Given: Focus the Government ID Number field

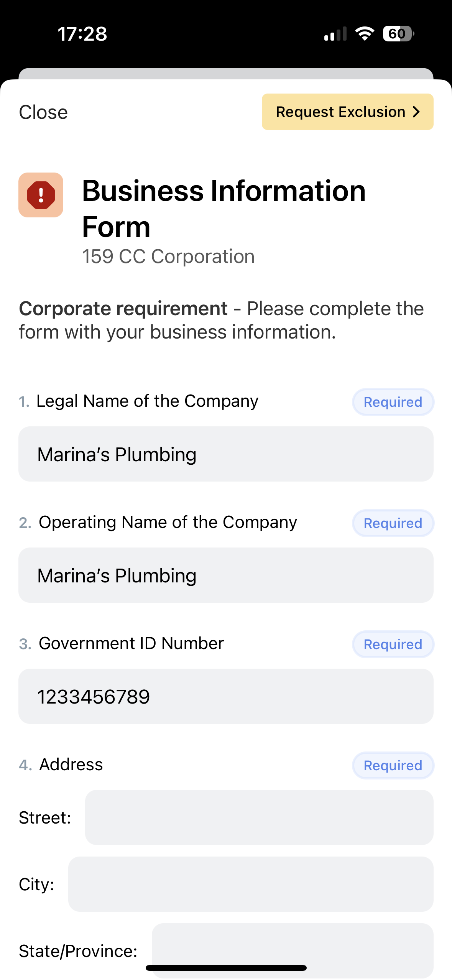Looking at the screenshot, I should point(226,696).
